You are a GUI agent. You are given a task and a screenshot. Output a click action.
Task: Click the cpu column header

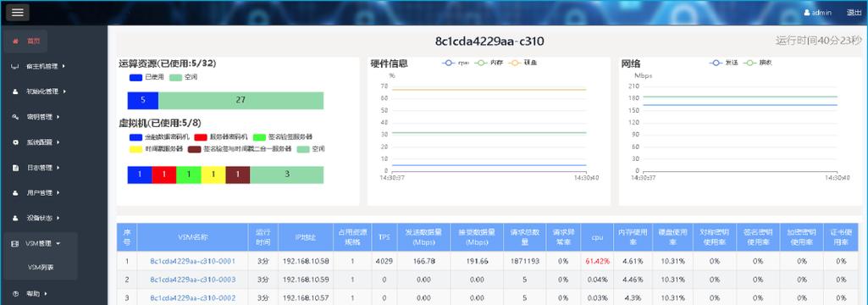[597, 237]
